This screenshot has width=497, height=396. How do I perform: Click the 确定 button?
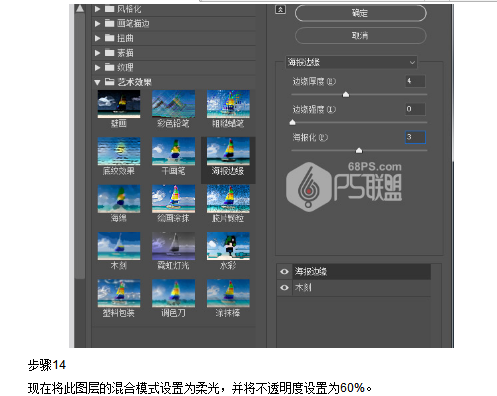pos(360,13)
